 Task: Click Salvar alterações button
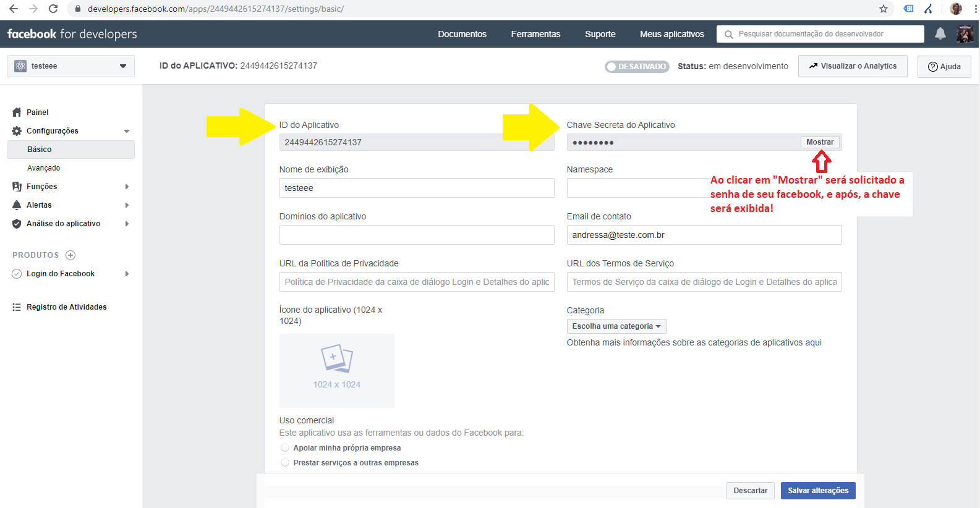tap(818, 491)
